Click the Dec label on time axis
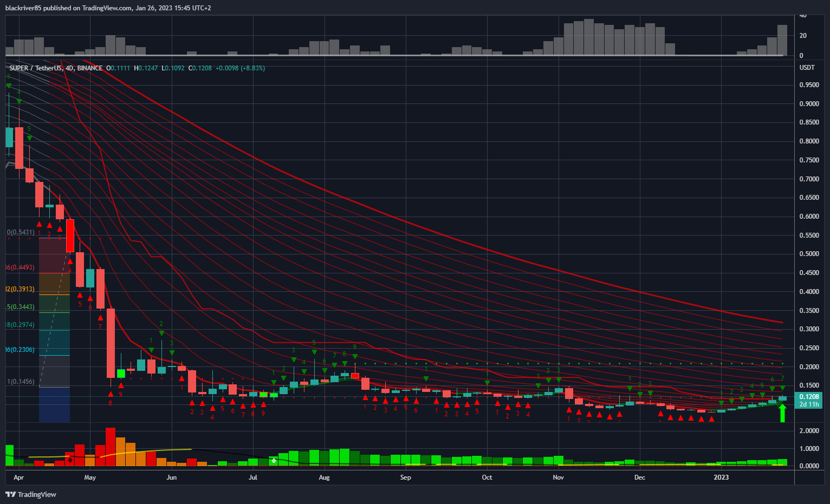This screenshot has width=830, height=504. point(639,477)
